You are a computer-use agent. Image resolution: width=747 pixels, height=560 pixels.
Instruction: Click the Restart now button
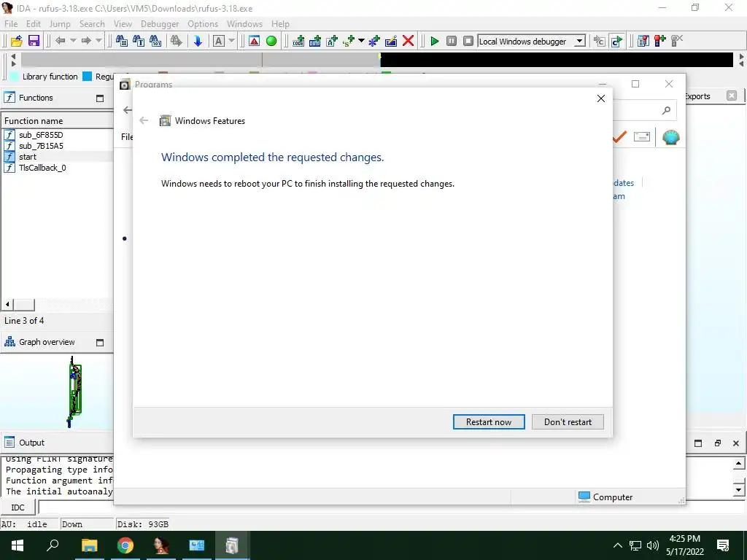click(x=489, y=422)
